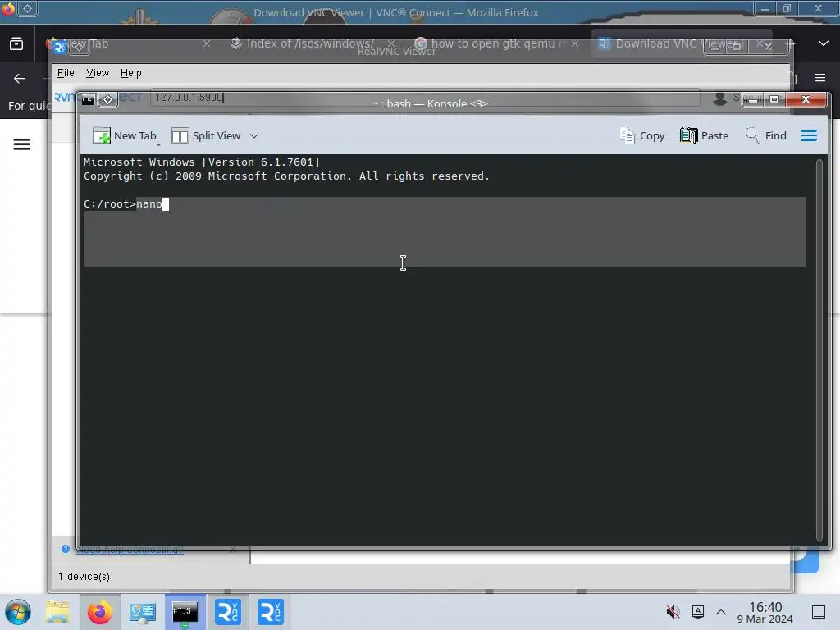Click the keyboard layout tray icon
This screenshot has width=840, height=630.
click(x=698, y=612)
